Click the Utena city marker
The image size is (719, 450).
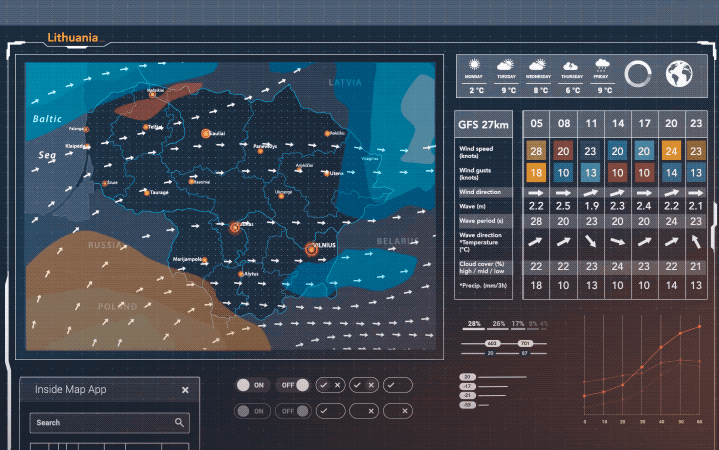tap(326, 173)
